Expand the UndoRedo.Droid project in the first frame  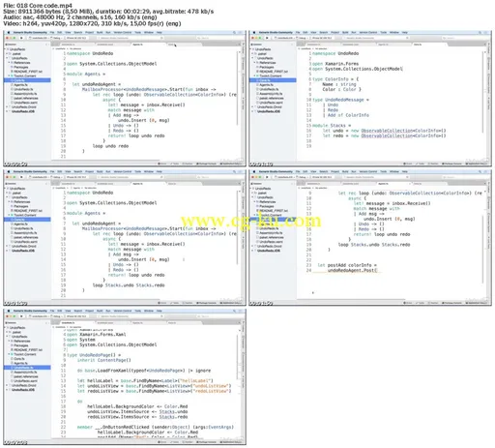pos(7,106)
